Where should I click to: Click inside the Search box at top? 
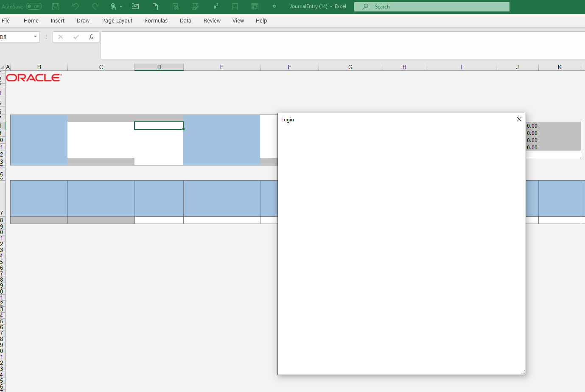pyautogui.click(x=431, y=6)
